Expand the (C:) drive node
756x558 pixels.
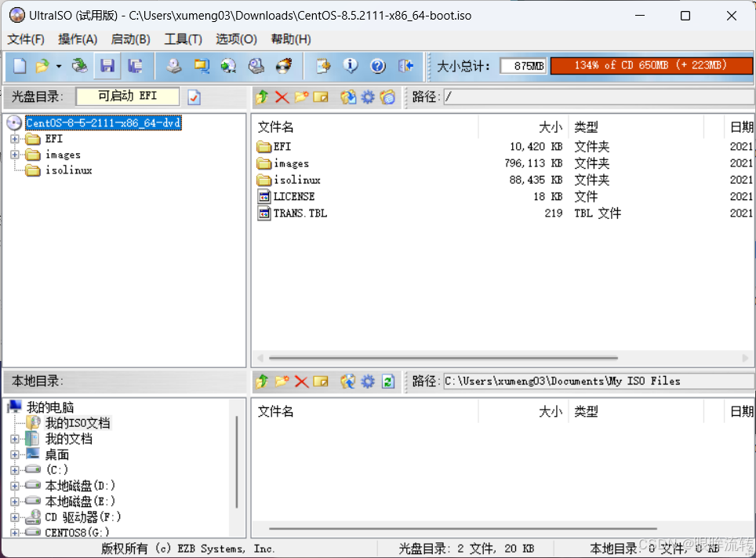(x=14, y=470)
